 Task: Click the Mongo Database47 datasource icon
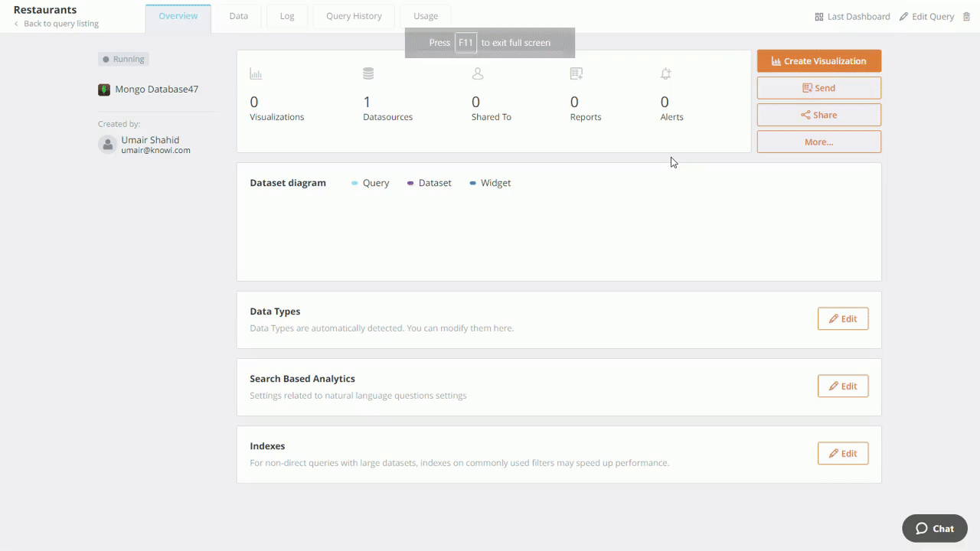pyautogui.click(x=104, y=90)
